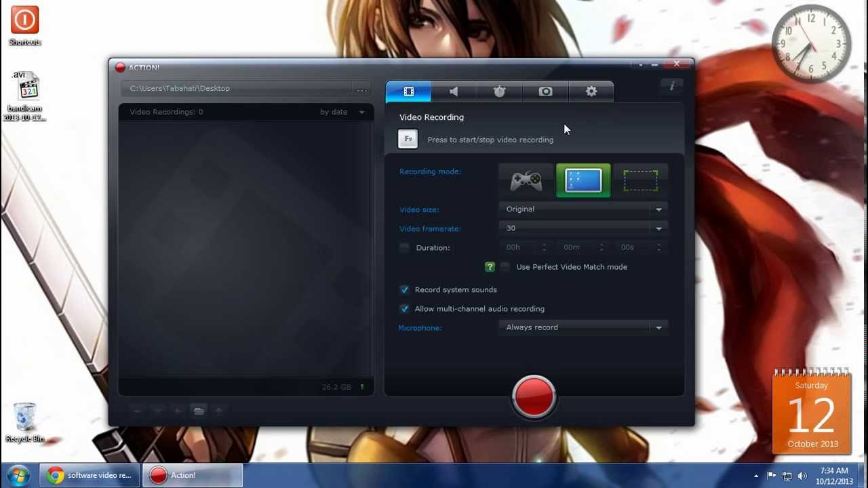Screen dimensions: 868x488
Task: Click the F9 hotkey button
Action: (408, 139)
